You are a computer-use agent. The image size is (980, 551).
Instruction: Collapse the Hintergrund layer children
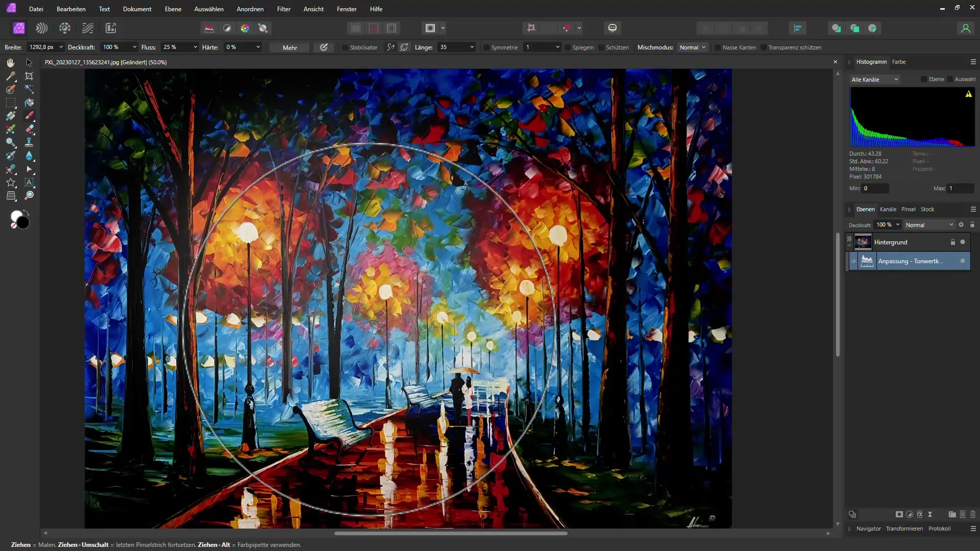(849, 245)
